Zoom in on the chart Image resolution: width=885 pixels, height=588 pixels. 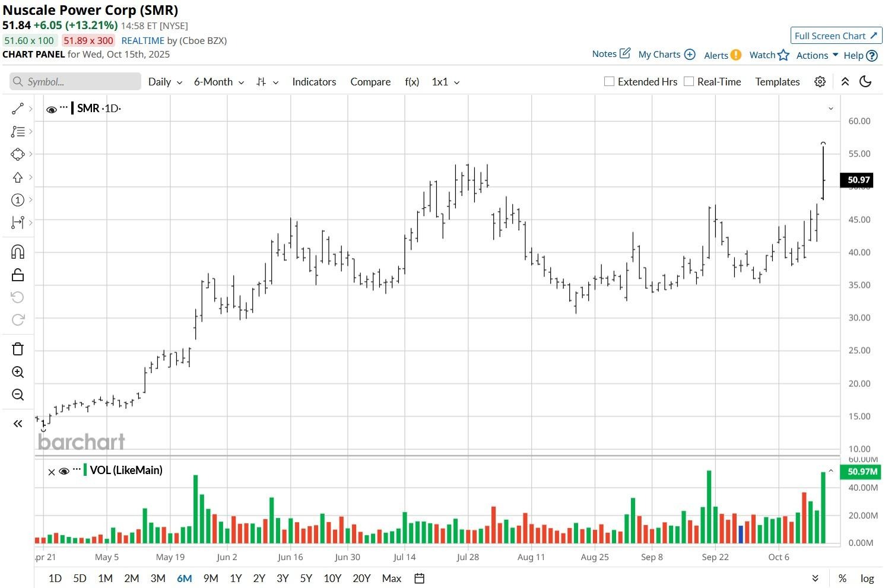pyautogui.click(x=18, y=372)
